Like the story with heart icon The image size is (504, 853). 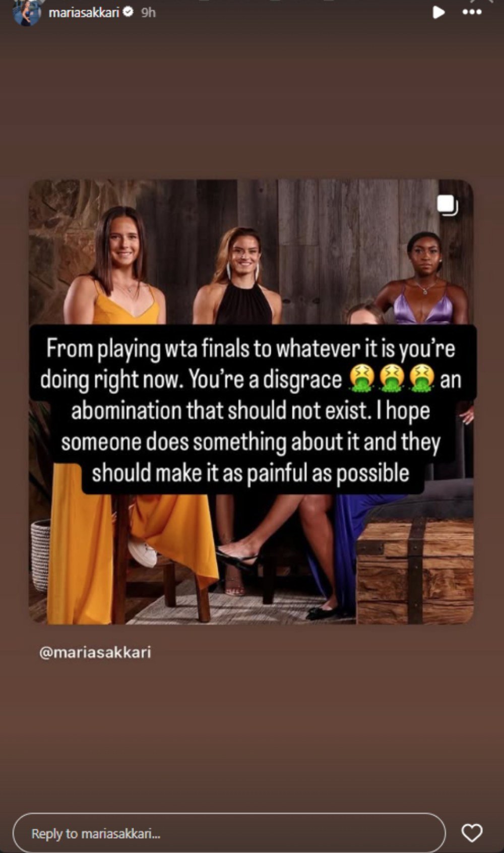point(472,833)
